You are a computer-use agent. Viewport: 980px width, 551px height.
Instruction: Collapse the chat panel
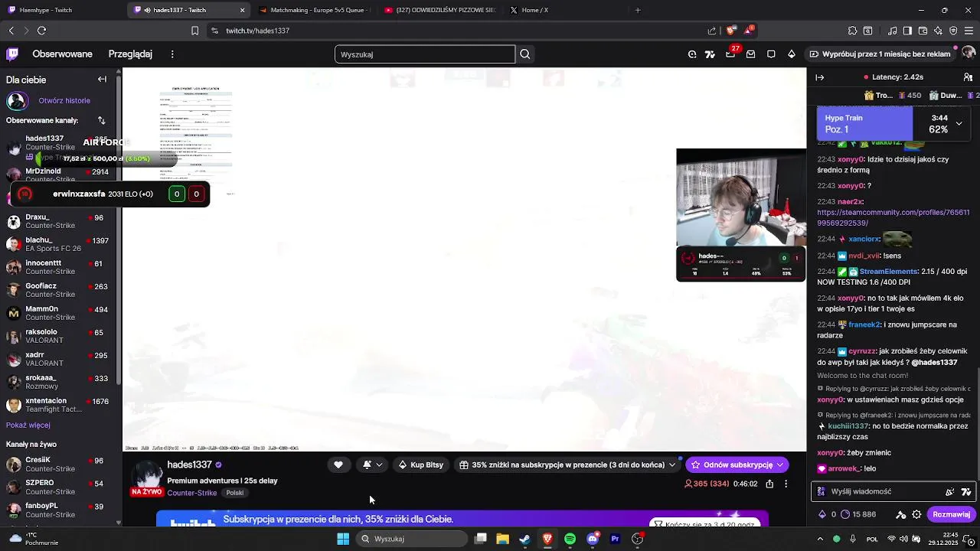click(x=819, y=77)
